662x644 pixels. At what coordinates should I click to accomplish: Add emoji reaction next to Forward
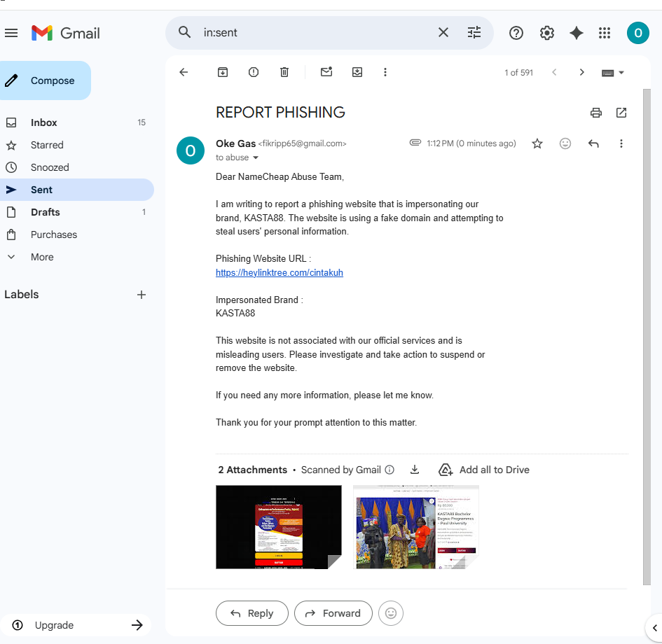(390, 613)
